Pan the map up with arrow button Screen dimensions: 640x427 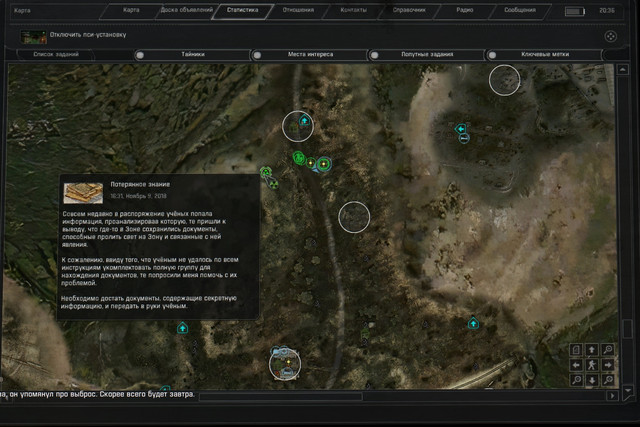[591, 349]
